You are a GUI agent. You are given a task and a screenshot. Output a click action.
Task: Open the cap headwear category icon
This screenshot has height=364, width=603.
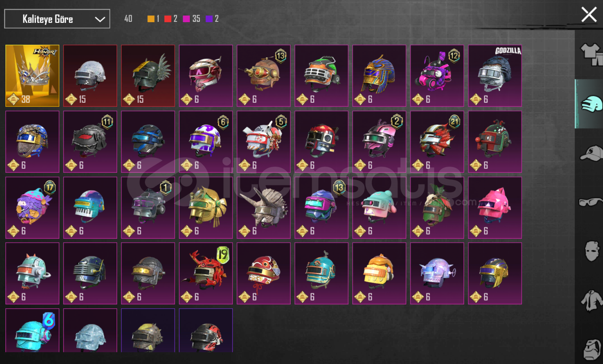pyautogui.click(x=591, y=153)
